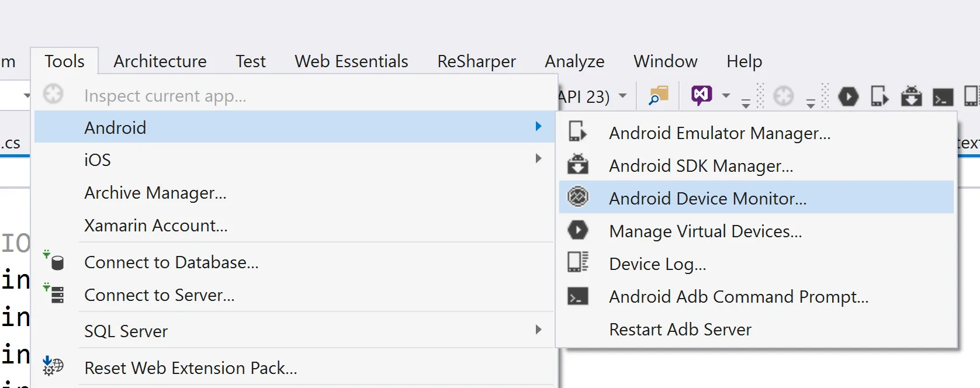Open the ReSharper menu

tap(476, 61)
